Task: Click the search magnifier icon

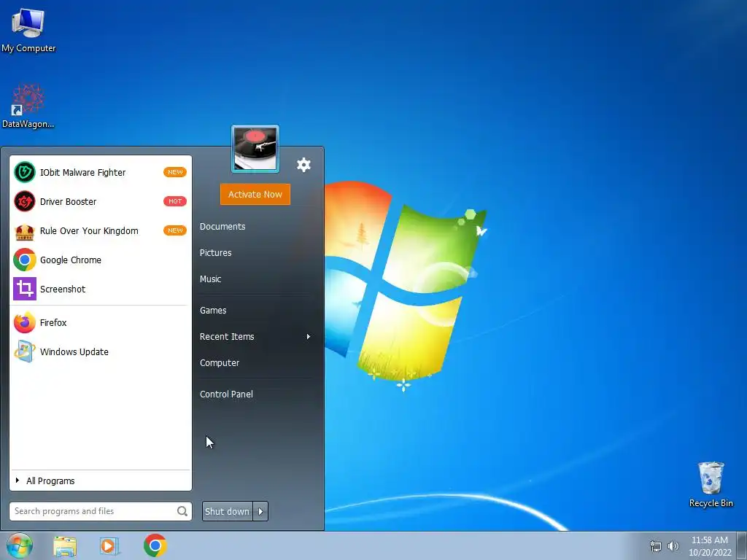Action: point(182,511)
